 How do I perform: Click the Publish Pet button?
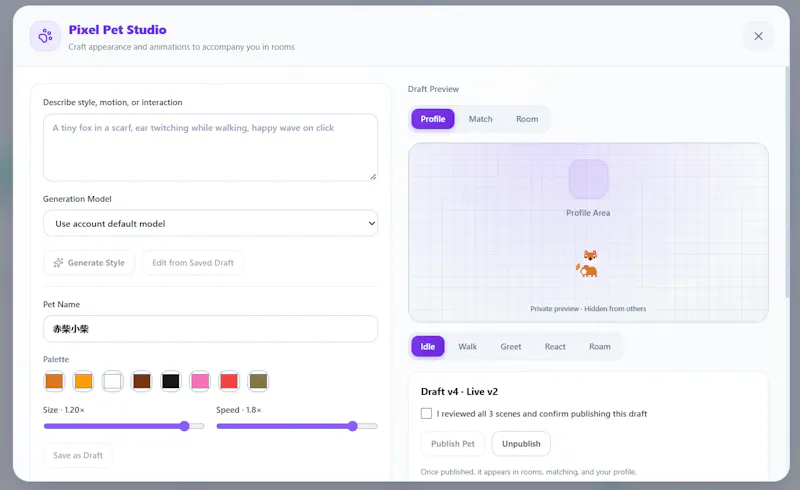[x=453, y=444]
